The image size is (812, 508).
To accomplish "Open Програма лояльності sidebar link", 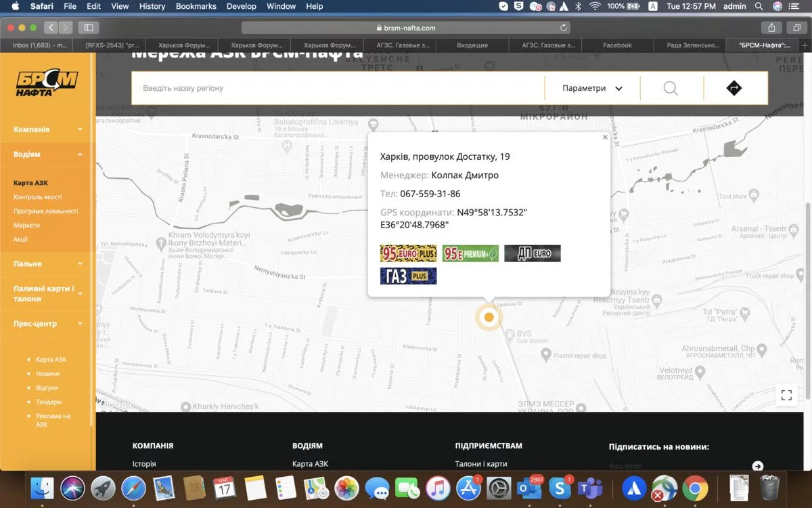I will (46, 211).
